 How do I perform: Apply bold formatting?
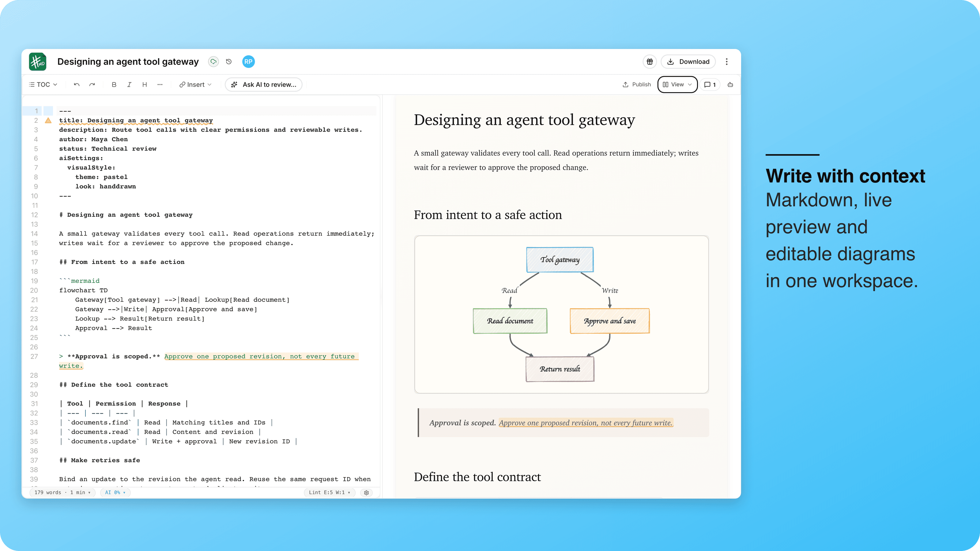pos(114,84)
